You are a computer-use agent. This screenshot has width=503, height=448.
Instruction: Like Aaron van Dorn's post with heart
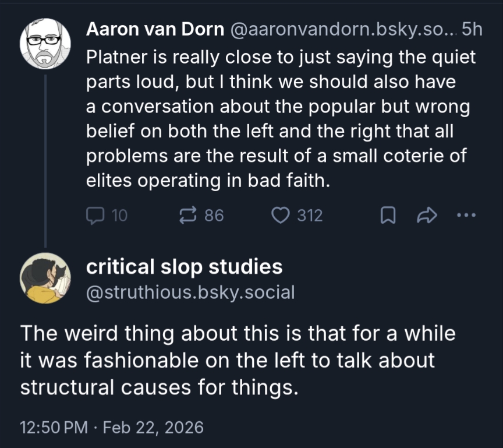point(282,216)
